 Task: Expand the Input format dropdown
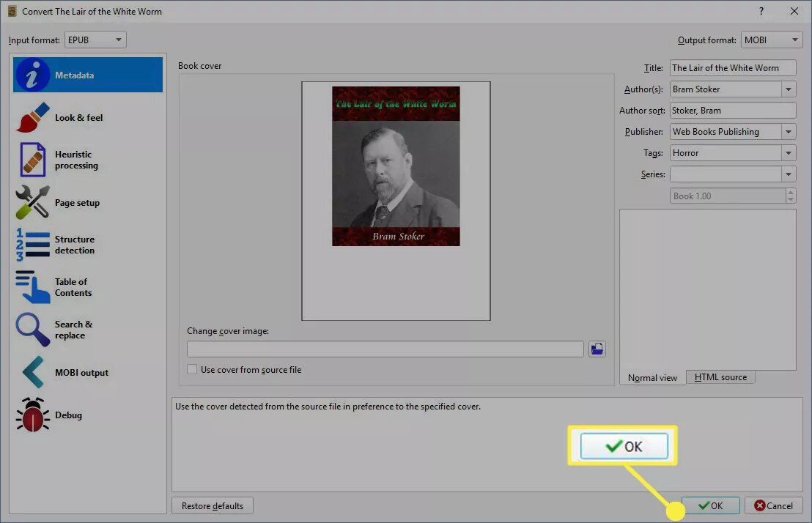tap(95, 40)
